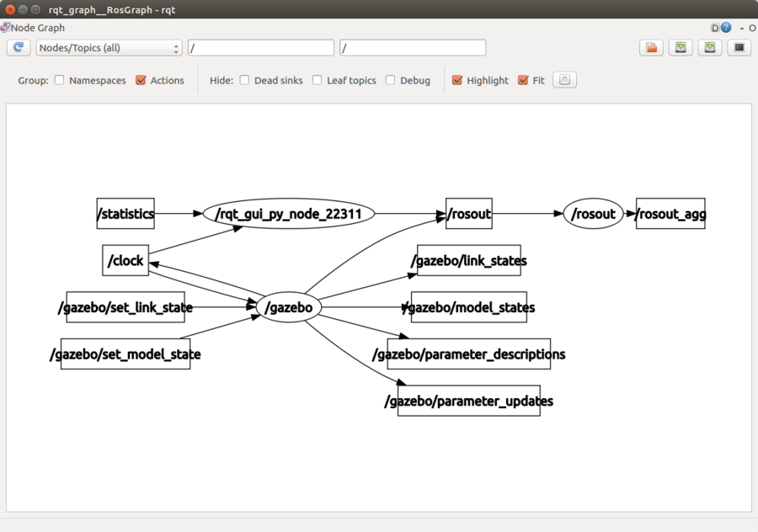Screen dimensions: 758x532
Task: Open the load DOT file folder icon
Action: [x=651, y=47]
